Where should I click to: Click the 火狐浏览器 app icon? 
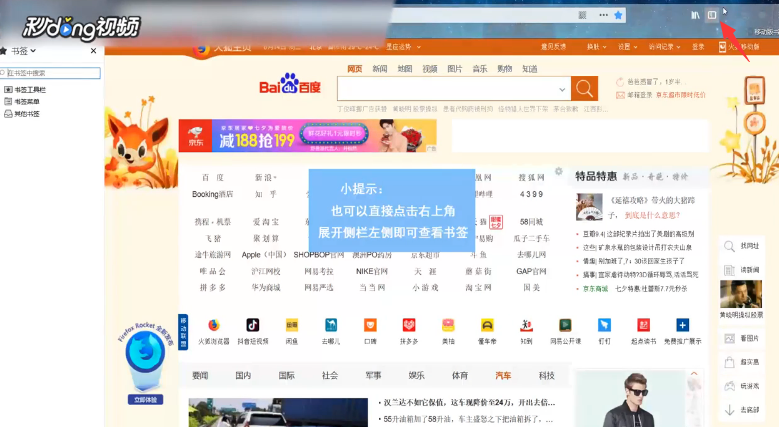[214, 325]
